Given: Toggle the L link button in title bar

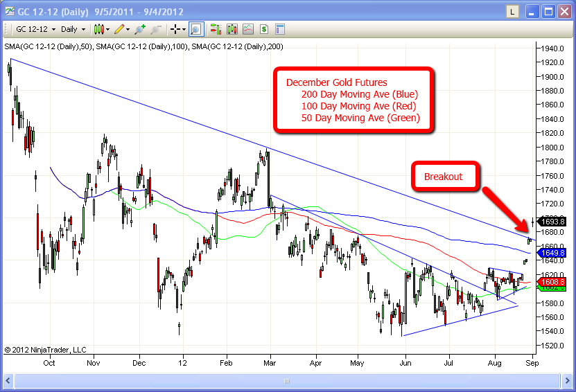Looking at the screenshot, I should click(512, 11).
